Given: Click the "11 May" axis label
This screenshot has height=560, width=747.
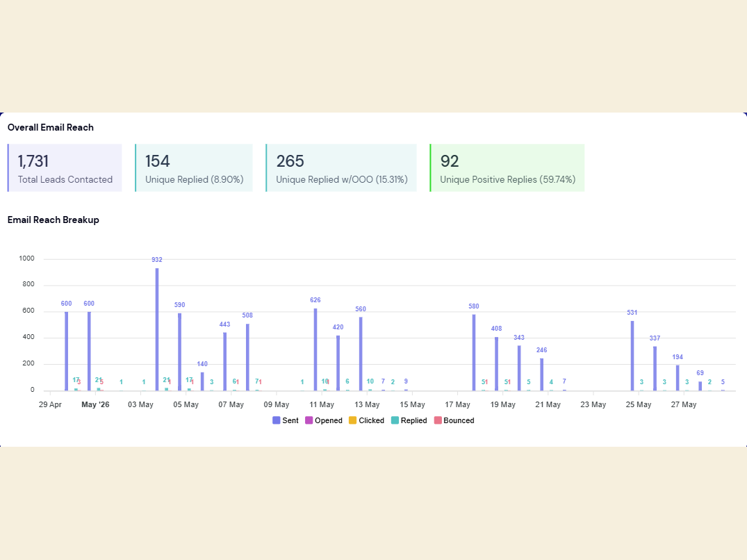Looking at the screenshot, I should 322,405.
